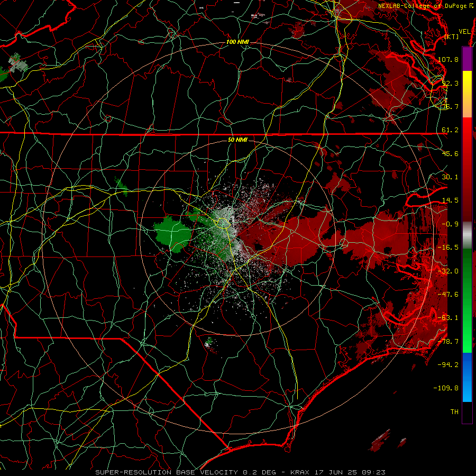Select the 61.2 scale value
This screenshot has width=476, height=476.
click(450, 130)
